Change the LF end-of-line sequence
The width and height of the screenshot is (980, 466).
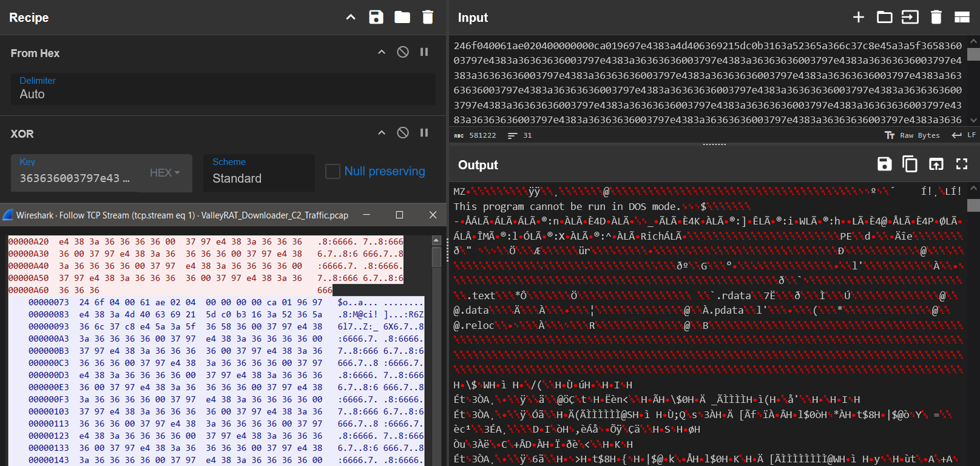[x=964, y=135]
